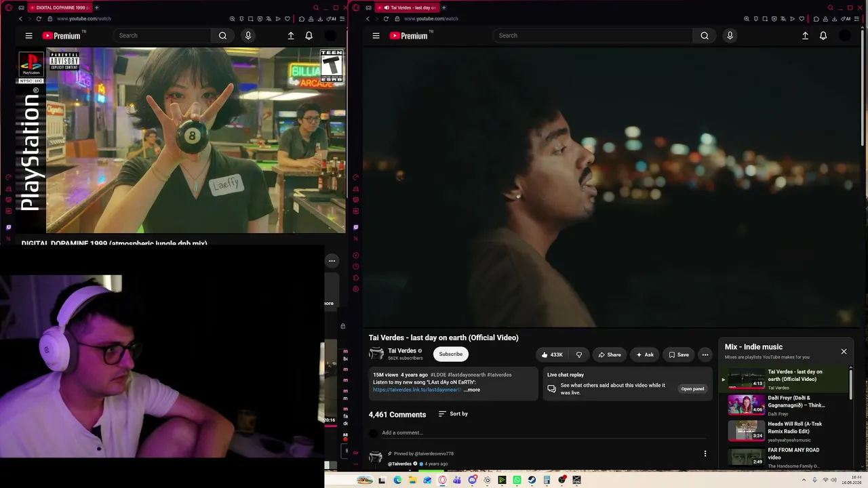Open YouTube guide menu in right window
This screenshot has height=488, width=868.
(x=376, y=36)
